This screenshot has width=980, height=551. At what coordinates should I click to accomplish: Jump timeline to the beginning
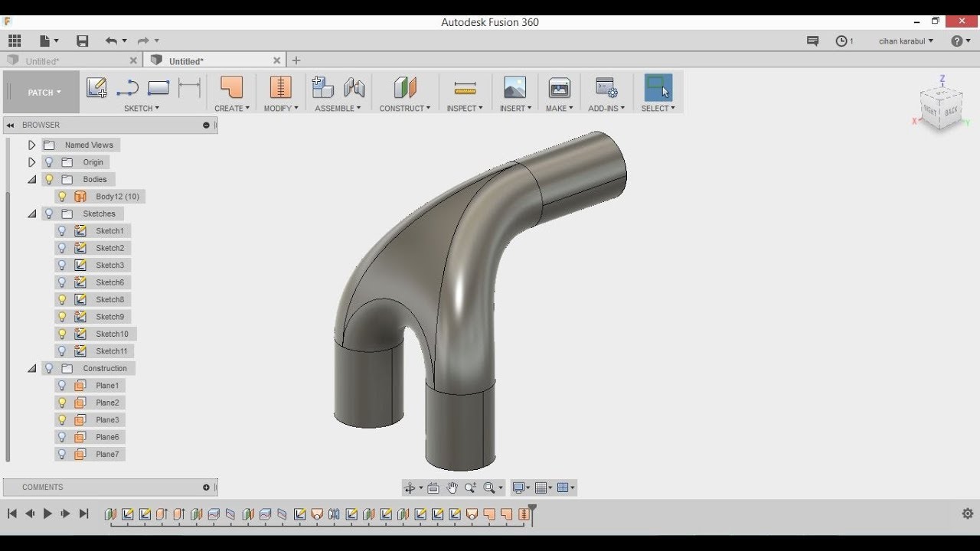pos(12,514)
